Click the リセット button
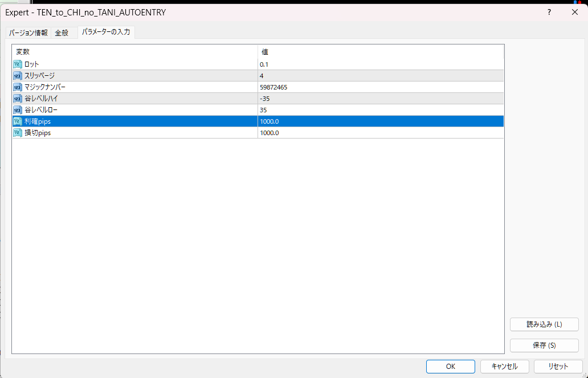This screenshot has width=588, height=378. pyautogui.click(x=558, y=367)
